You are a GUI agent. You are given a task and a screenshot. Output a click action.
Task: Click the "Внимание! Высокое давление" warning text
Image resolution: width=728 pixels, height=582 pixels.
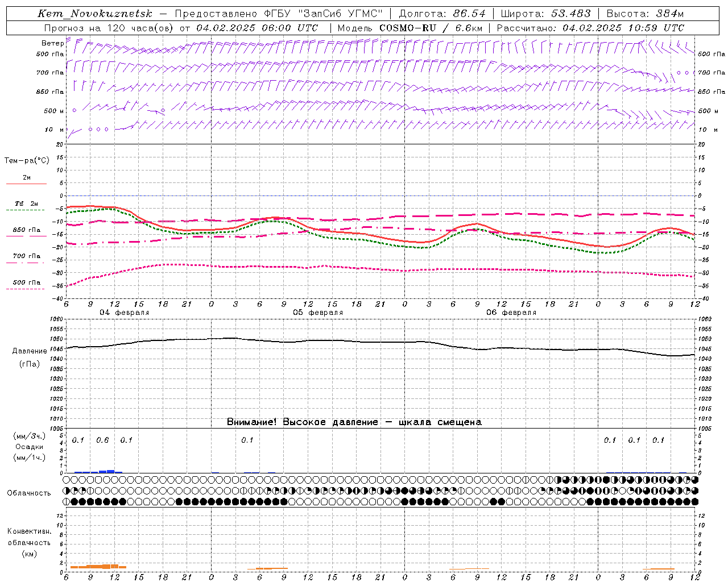[x=303, y=422]
